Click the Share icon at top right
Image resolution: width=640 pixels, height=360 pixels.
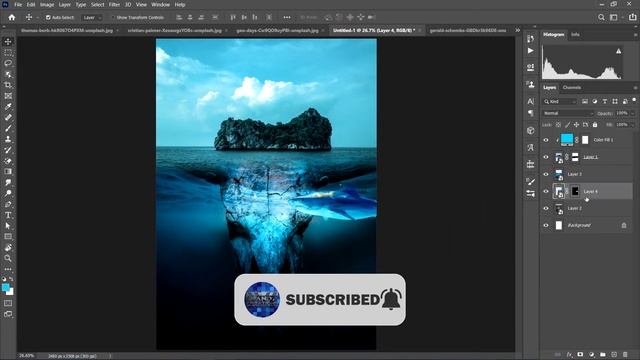tap(633, 17)
